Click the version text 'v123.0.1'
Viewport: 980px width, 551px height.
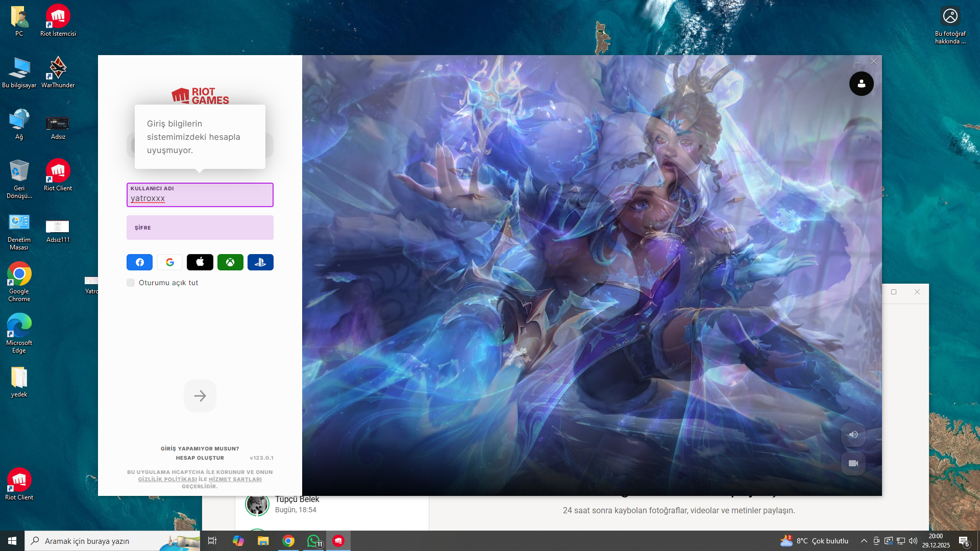[261, 458]
